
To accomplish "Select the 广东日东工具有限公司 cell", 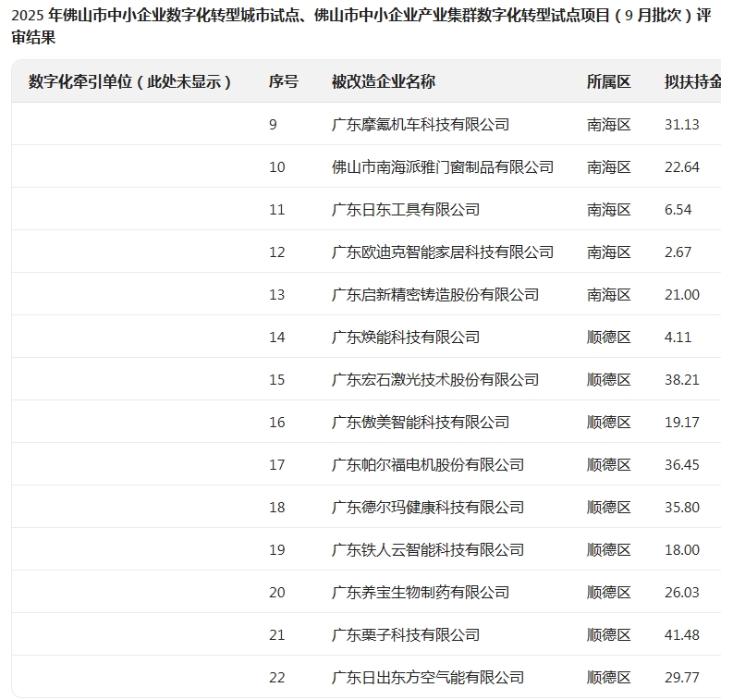I will click(405, 209).
